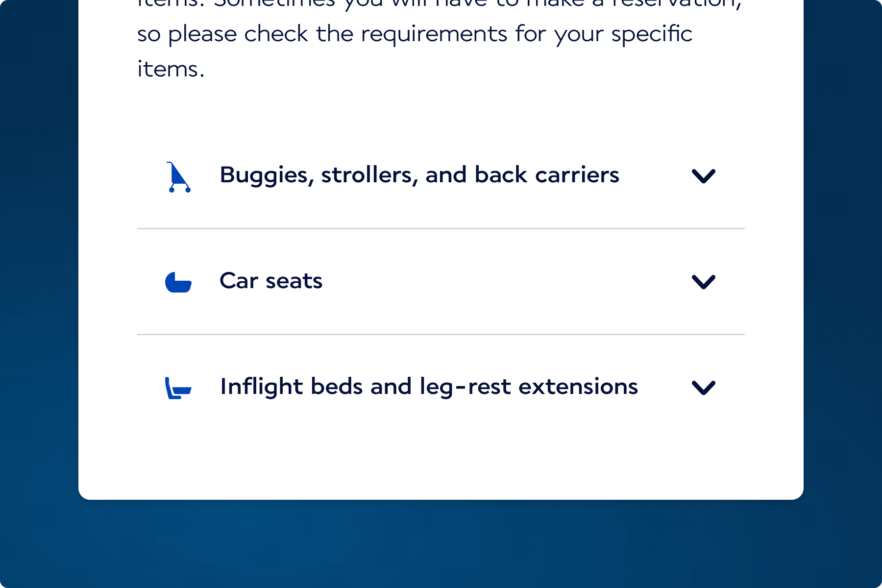This screenshot has width=882, height=588.
Task: Click the partially hidden top text line
Action: click(x=439, y=4)
